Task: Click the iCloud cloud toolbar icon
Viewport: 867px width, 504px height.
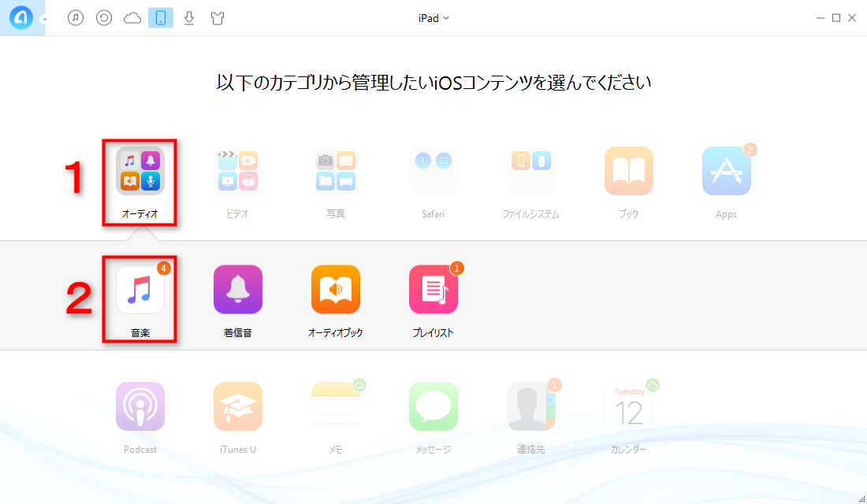Action: click(x=132, y=18)
